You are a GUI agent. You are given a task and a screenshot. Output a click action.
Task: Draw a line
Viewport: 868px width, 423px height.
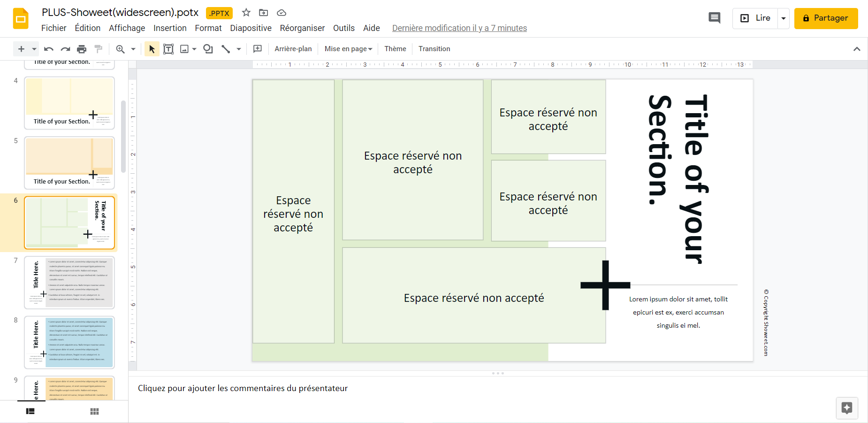point(225,48)
